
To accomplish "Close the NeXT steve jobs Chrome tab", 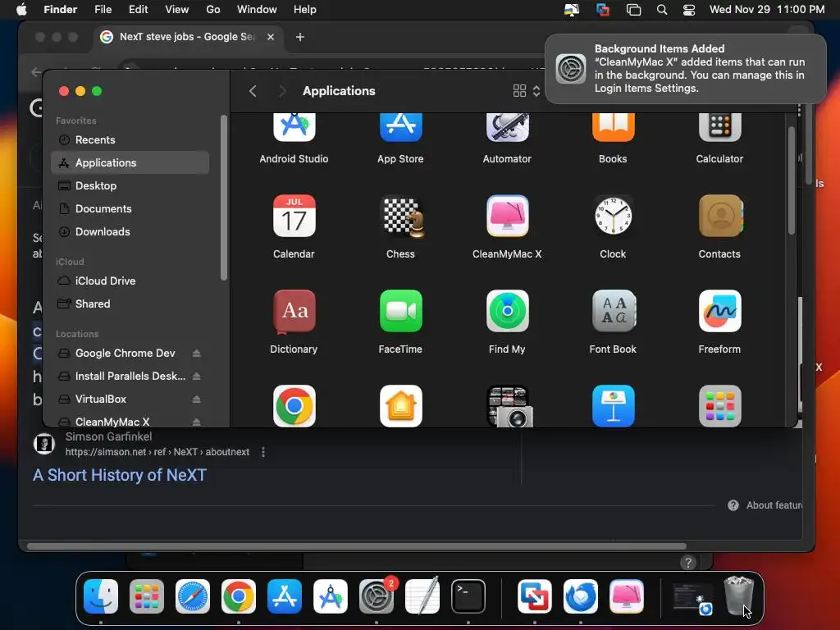I will tap(271, 37).
